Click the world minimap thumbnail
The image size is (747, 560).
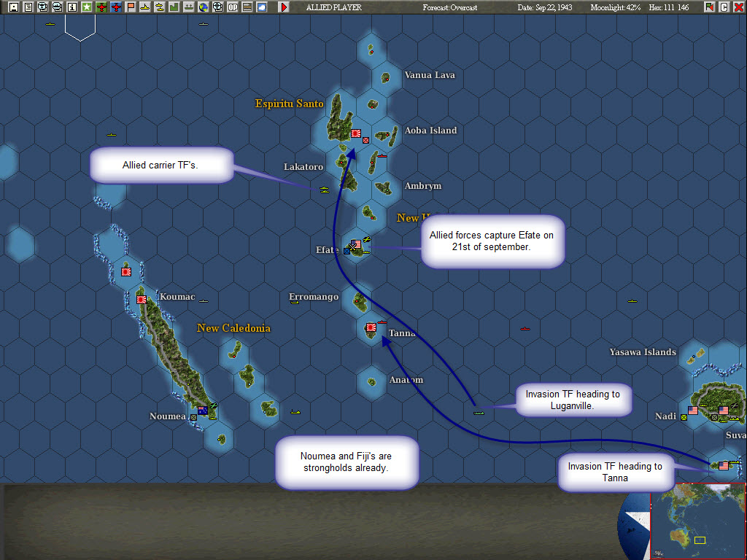(x=698, y=520)
